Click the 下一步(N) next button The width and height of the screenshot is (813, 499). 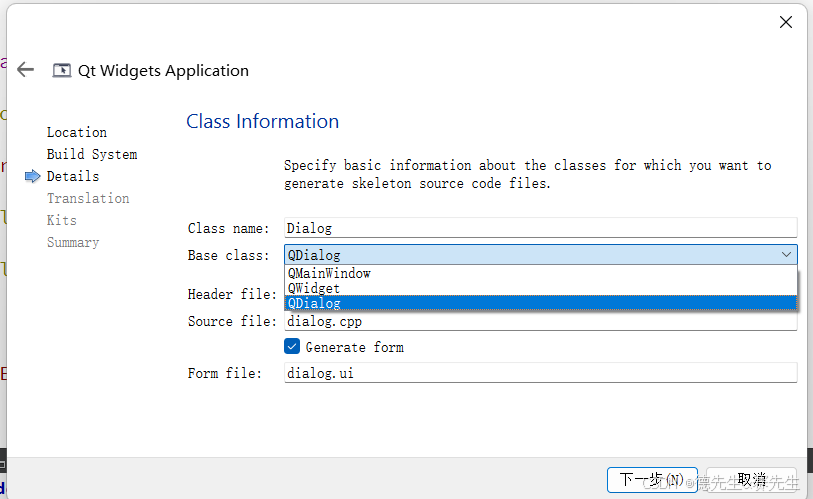click(x=652, y=480)
